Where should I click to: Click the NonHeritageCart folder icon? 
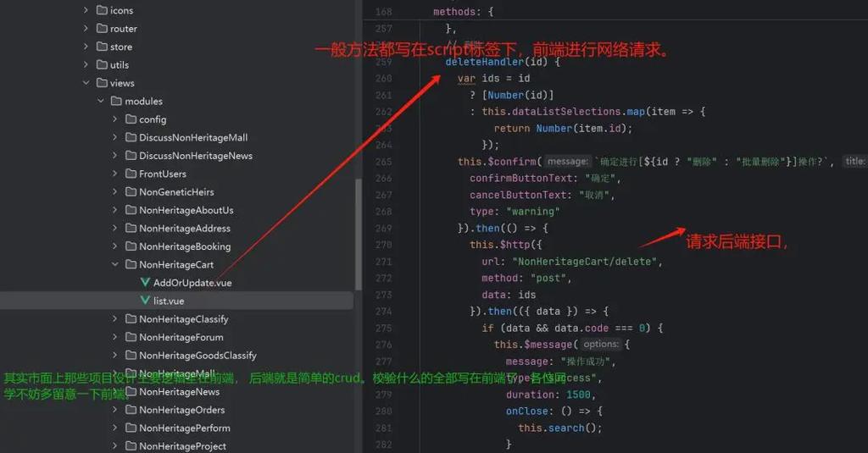131,264
